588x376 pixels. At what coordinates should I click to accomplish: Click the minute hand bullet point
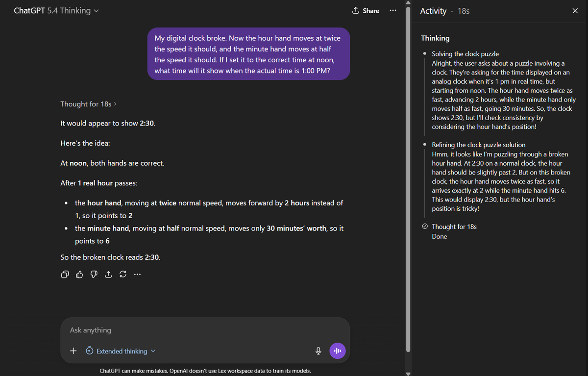click(x=209, y=234)
